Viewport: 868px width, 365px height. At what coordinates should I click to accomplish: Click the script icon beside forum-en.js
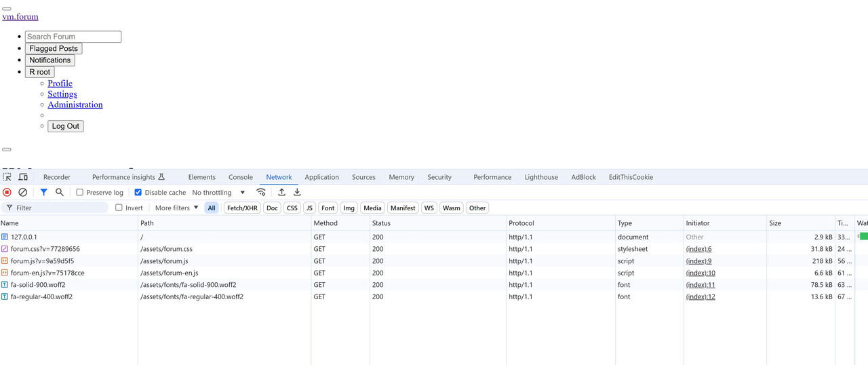pyautogui.click(x=5, y=273)
